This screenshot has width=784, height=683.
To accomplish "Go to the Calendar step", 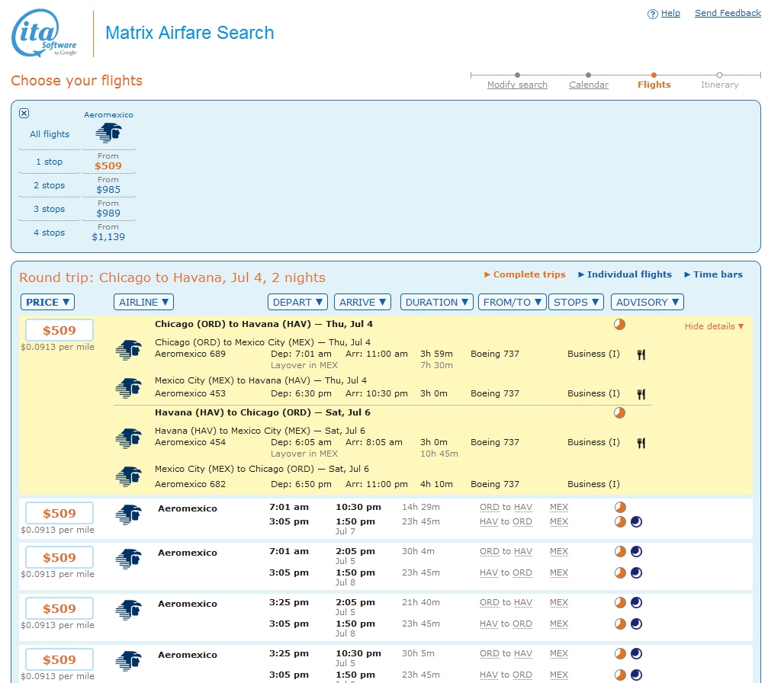I will tap(589, 85).
